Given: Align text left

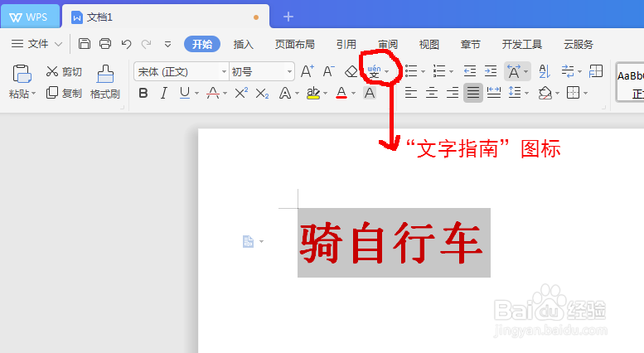Looking at the screenshot, I should click(411, 93).
